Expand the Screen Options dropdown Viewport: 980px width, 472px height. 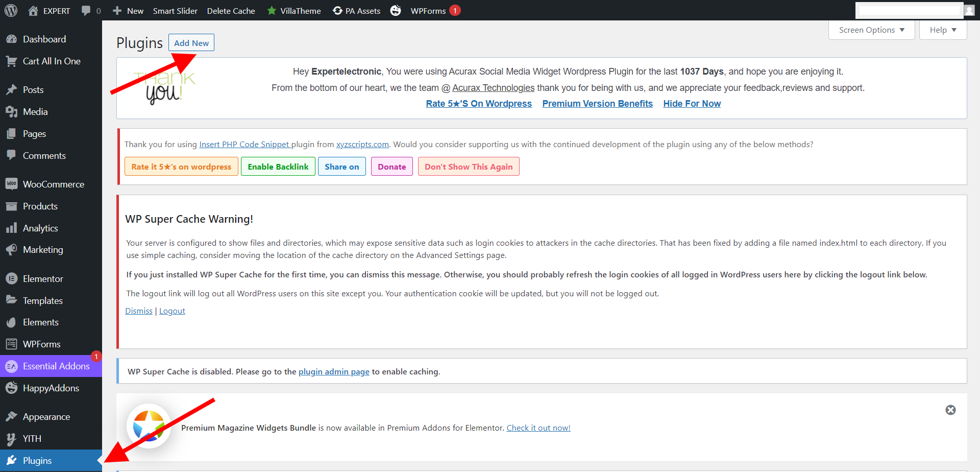point(872,30)
